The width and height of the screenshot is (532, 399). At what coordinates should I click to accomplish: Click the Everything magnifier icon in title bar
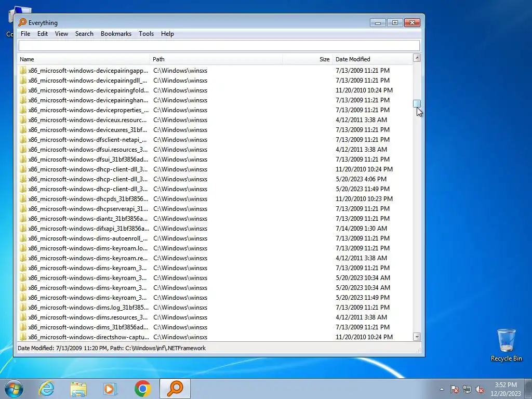(x=22, y=22)
